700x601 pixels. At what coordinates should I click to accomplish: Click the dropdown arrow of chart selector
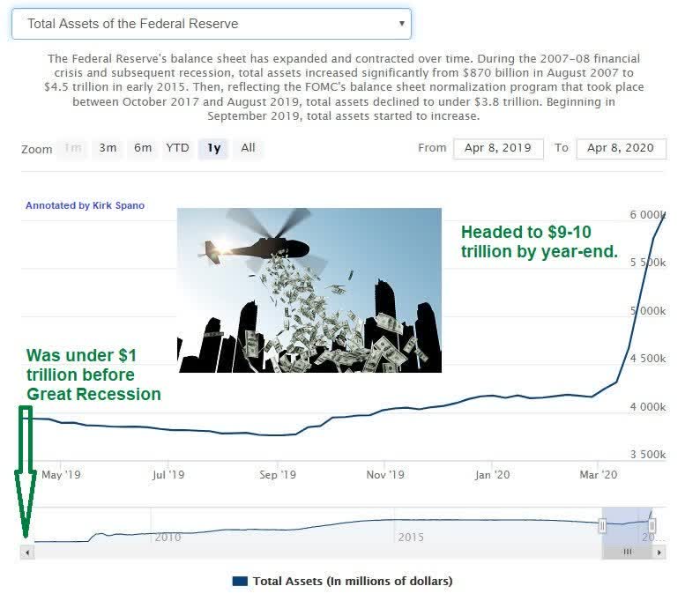pyautogui.click(x=401, y=24)
